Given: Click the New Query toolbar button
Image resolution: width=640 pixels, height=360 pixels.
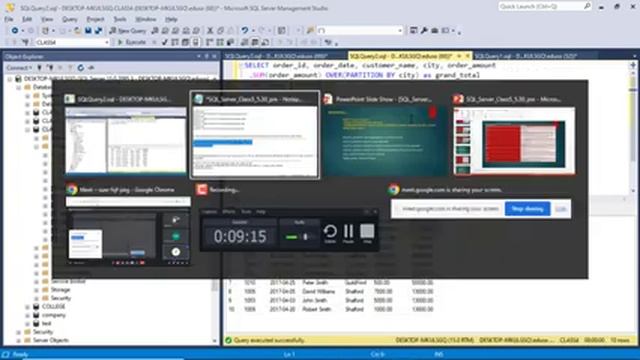Looking at the screenshot, I should [x=128, y=31].
